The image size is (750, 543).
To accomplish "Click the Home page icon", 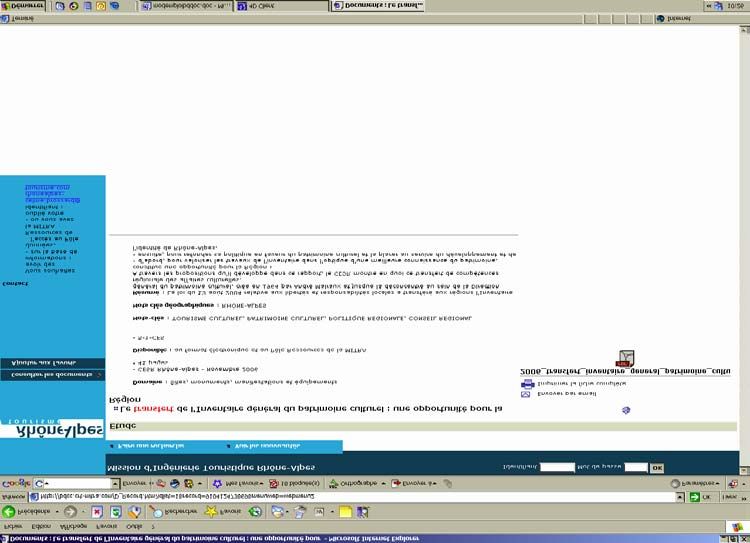I will 134,511.
